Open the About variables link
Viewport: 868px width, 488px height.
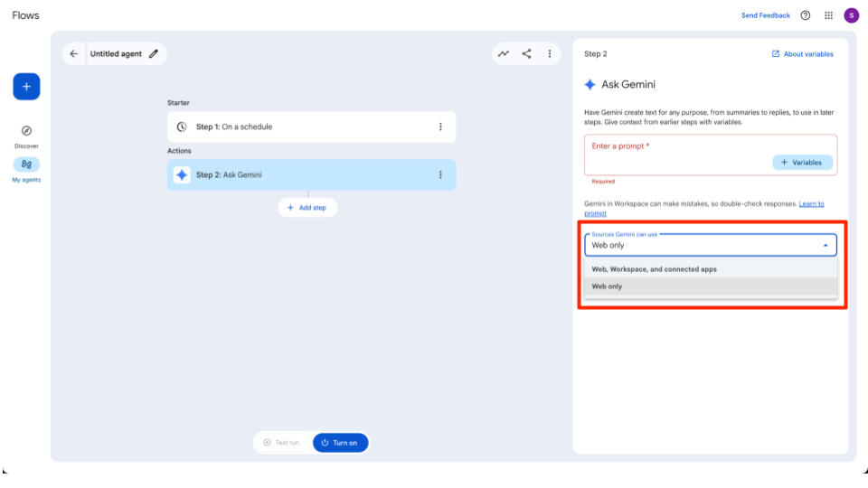point(802,54)
